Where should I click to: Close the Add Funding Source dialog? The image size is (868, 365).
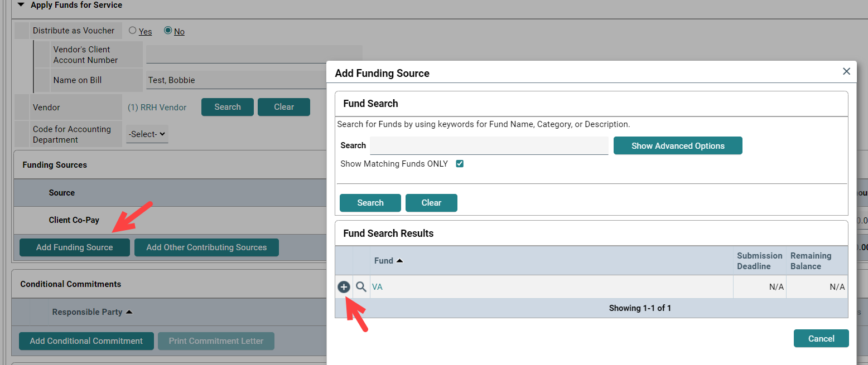click(x=846, y=71)
